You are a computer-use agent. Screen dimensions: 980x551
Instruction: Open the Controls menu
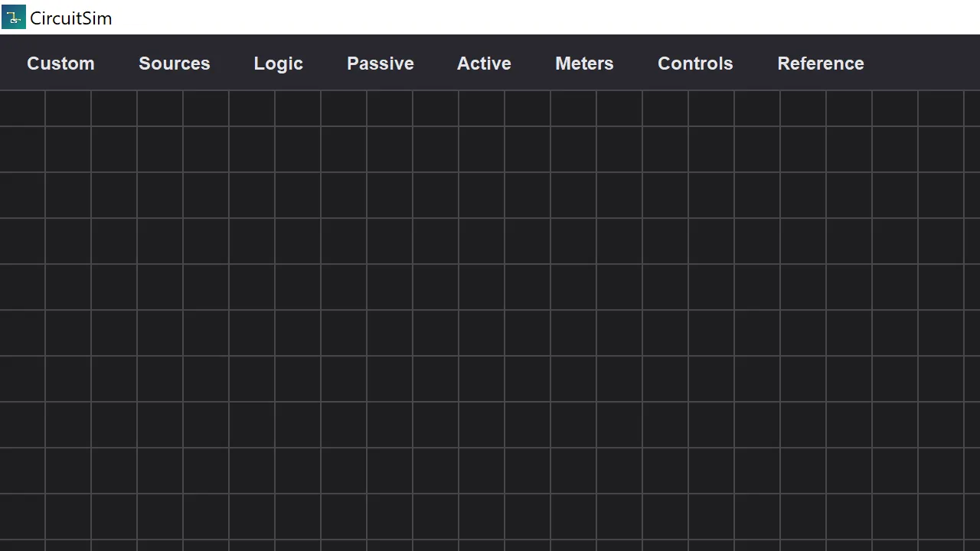tap(695, 64)
